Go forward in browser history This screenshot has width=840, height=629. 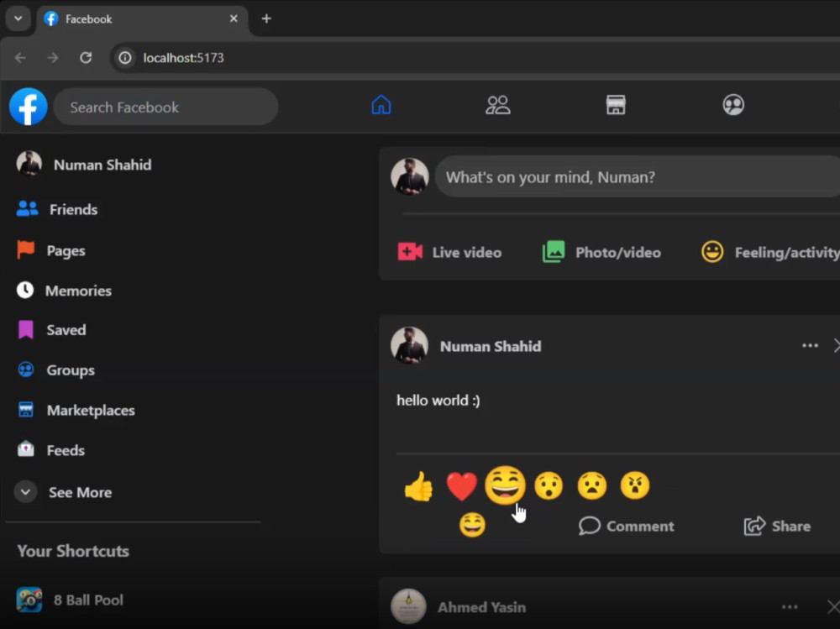pyautogui.click(x=52, y=57)
